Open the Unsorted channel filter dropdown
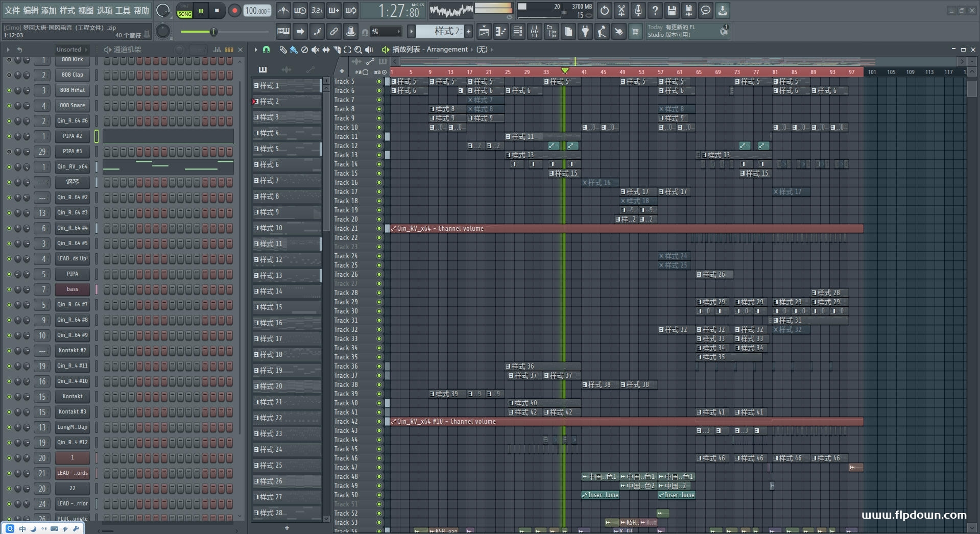Viewport: 980px width, 534px height. [71, 50]
